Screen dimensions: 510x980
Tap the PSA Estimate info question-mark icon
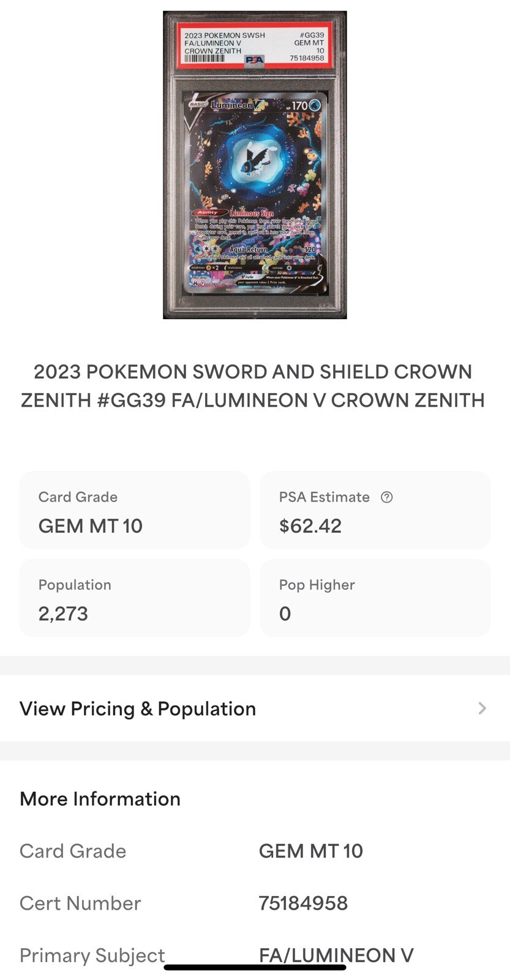[386, 497]
